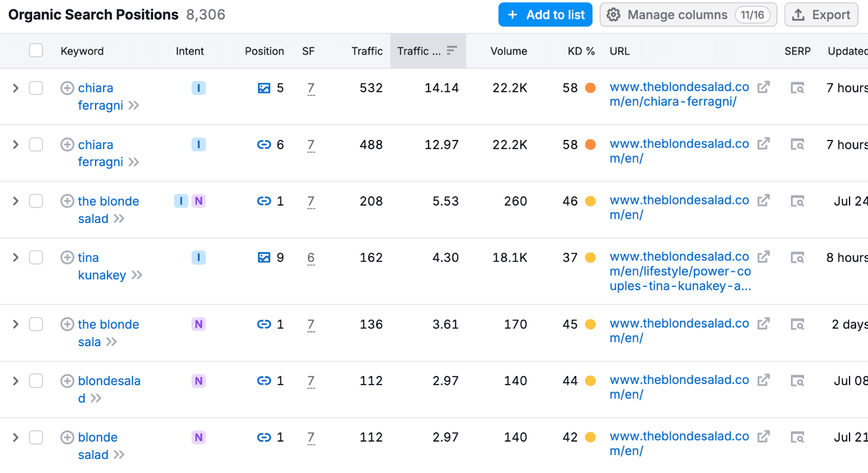Toggle the select-all checkbox in table header
This screenshot has width=868, height=473.
click(x=36, y=50)
